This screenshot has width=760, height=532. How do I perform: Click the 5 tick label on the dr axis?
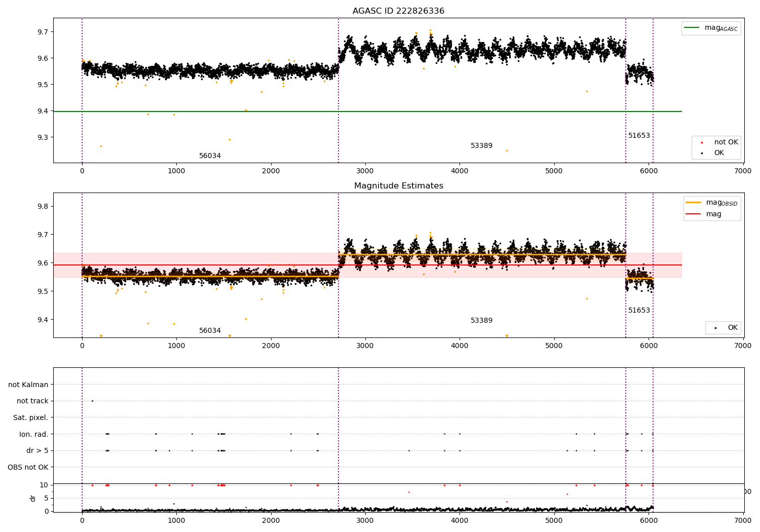(47, 499)
